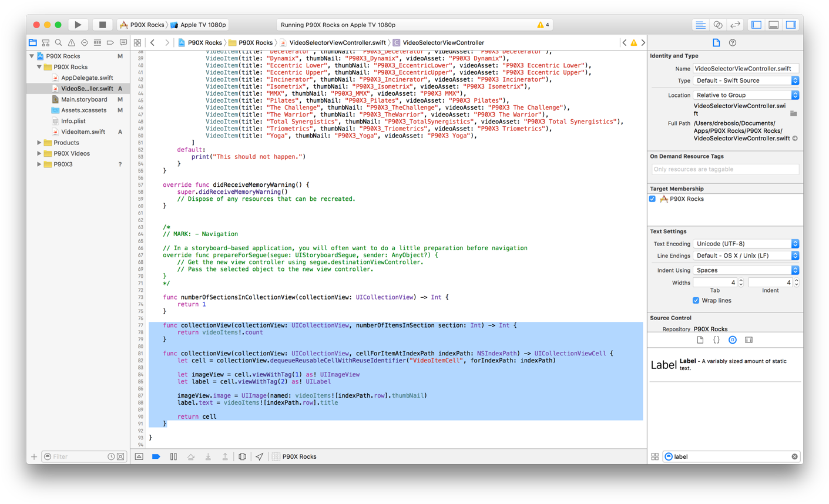Click VideoSelectorViewController in the jump bar
Image resolution: width=829 pixels, height=504 pixels.
tap(443, 43)
